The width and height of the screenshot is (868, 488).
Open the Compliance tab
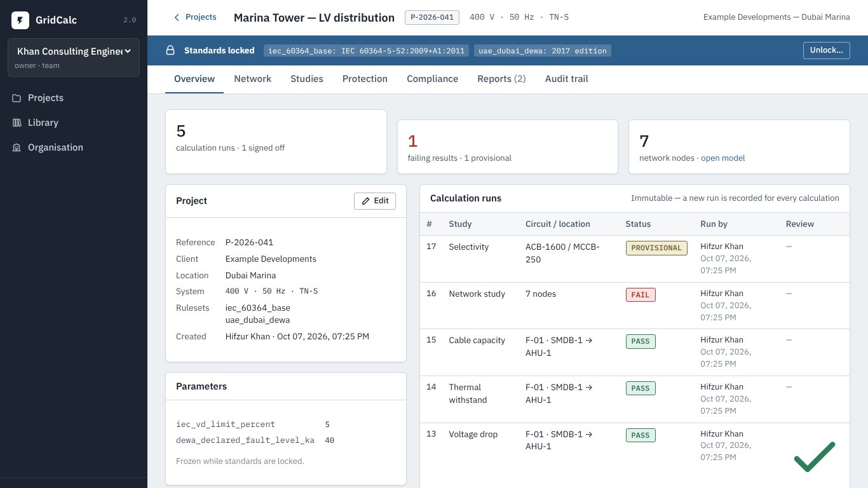[432, 79]
